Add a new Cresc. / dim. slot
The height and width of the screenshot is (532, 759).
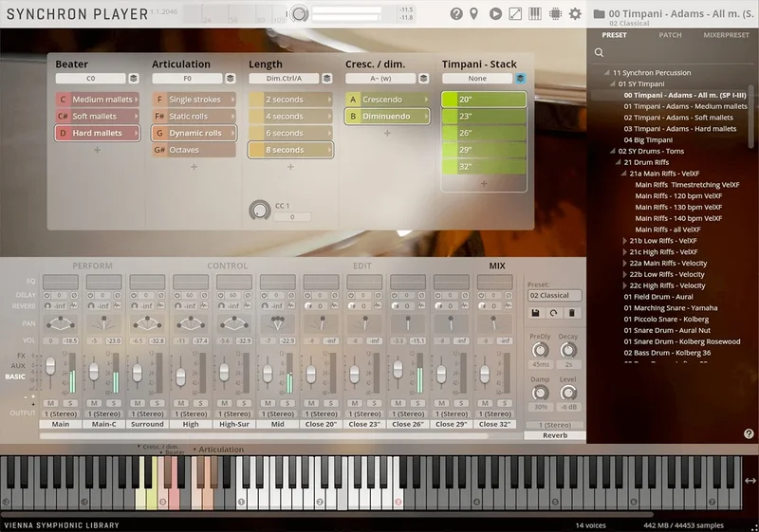[x=387, y=133]
